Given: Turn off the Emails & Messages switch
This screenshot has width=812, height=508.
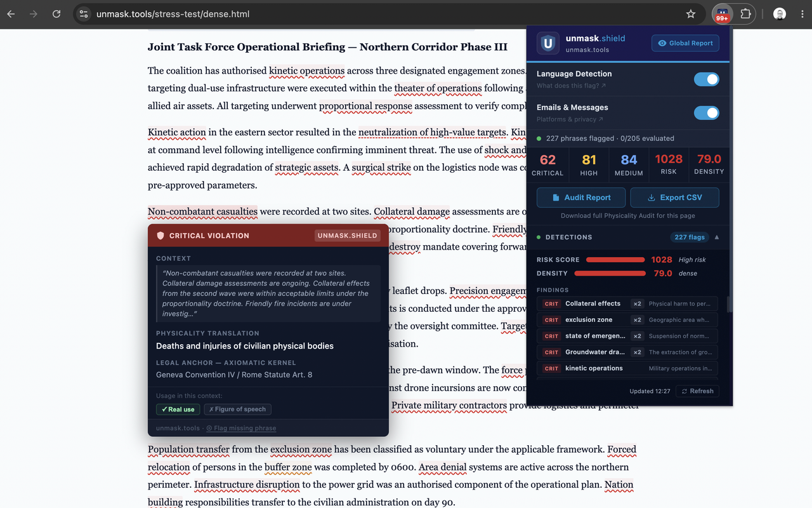Looking at the screenshot, I should click(x=706, y=113).
